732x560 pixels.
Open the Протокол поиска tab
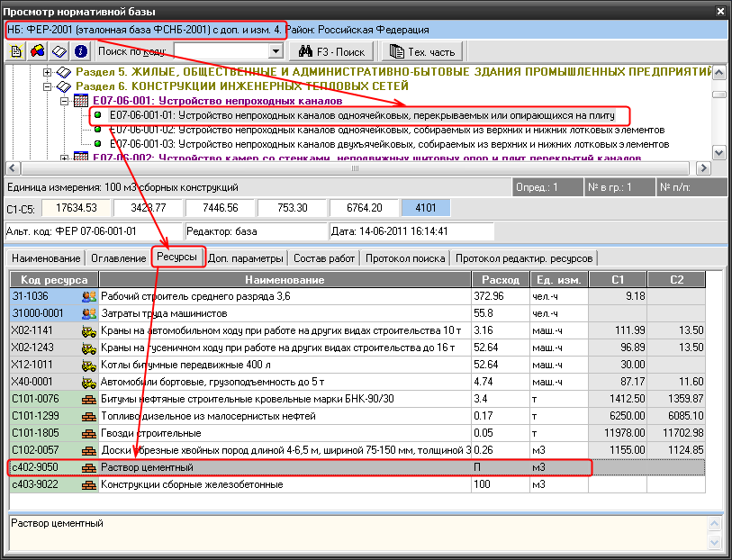(405, 258)
